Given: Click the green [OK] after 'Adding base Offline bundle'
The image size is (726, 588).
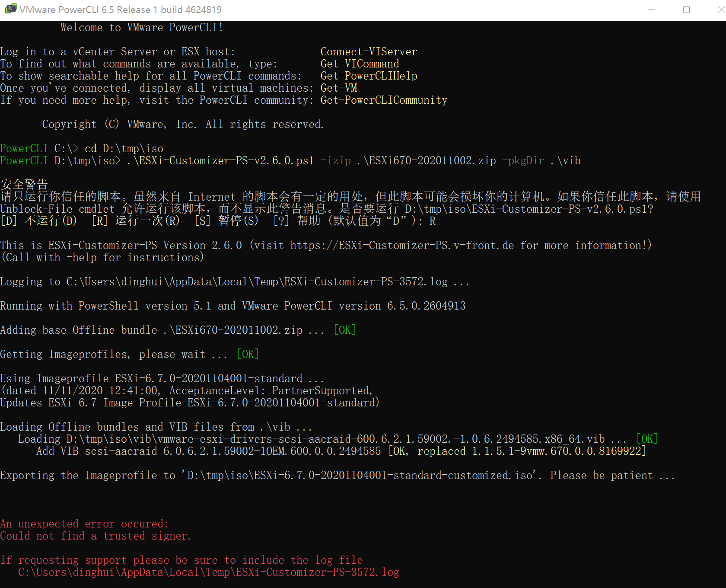Looking at the screenshot, I should (x=344, y=330).
